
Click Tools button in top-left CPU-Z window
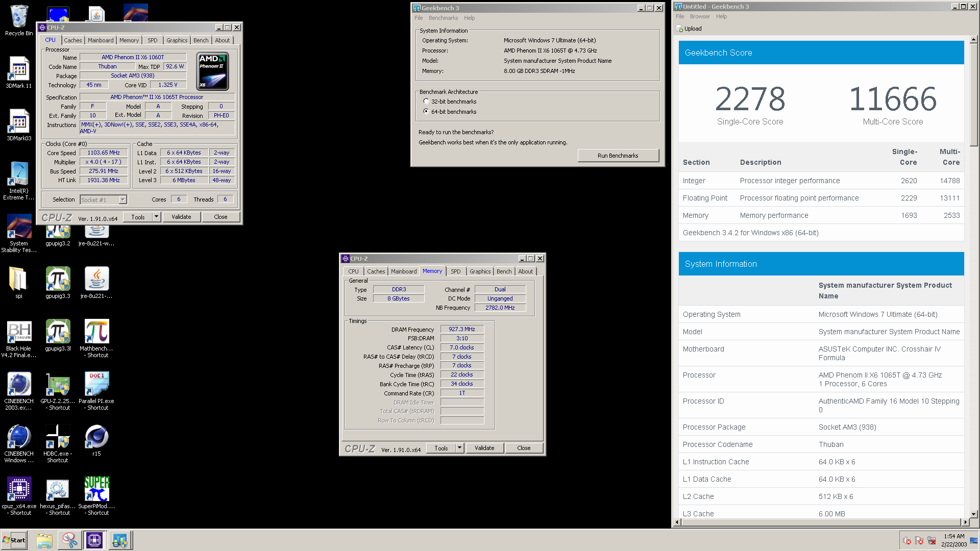[138, 217]
